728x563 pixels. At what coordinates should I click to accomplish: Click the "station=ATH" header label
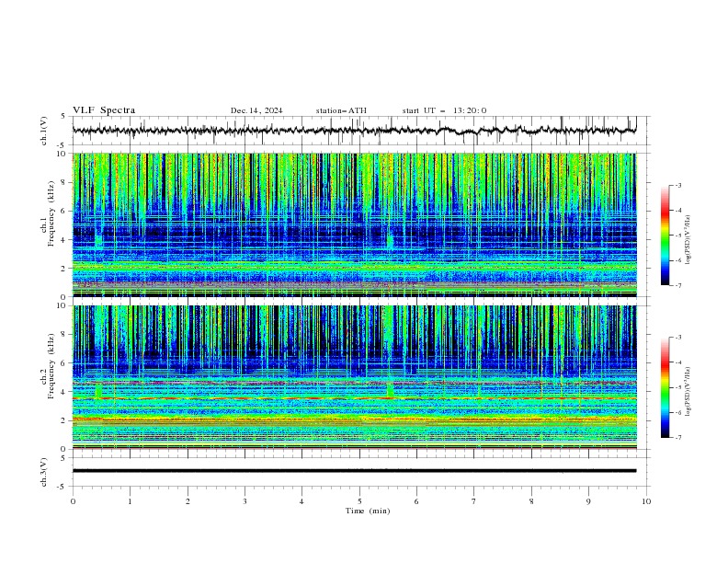tap(341, 110)
